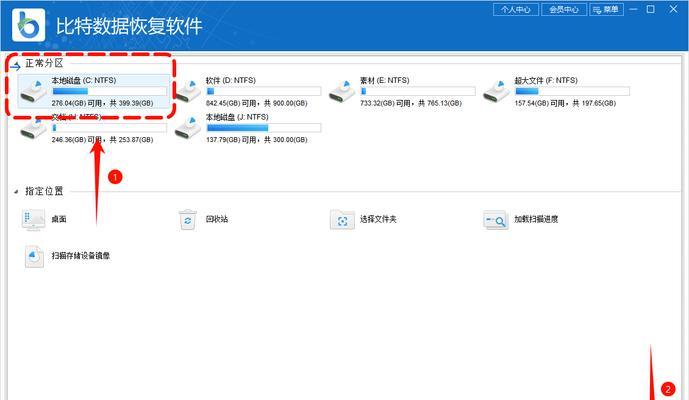
Task: Open 个人中心 personal center
Action: coord(516,9)
